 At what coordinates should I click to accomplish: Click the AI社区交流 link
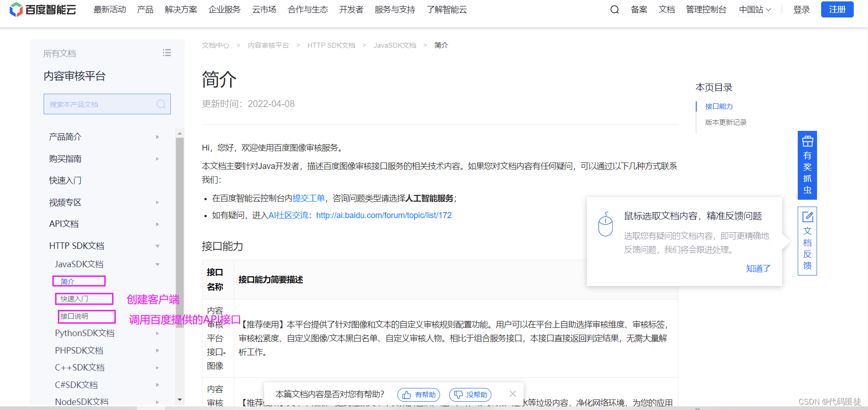(288, 215)
